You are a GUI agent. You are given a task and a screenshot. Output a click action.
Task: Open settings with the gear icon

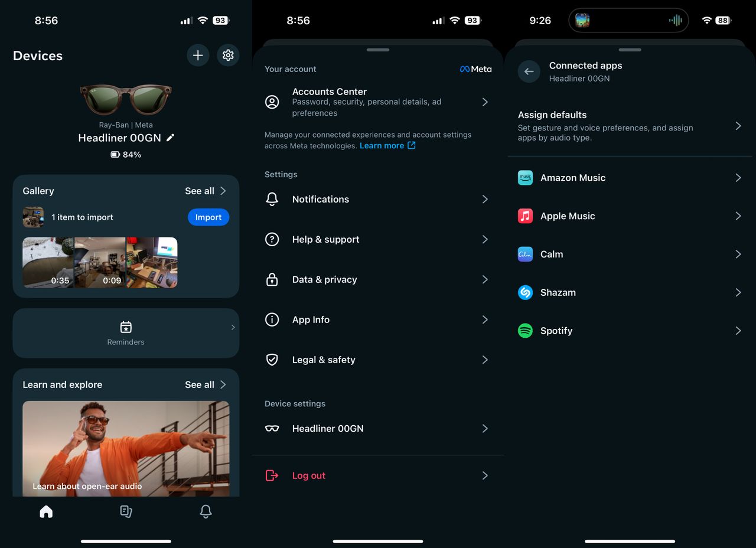[228, 56]
